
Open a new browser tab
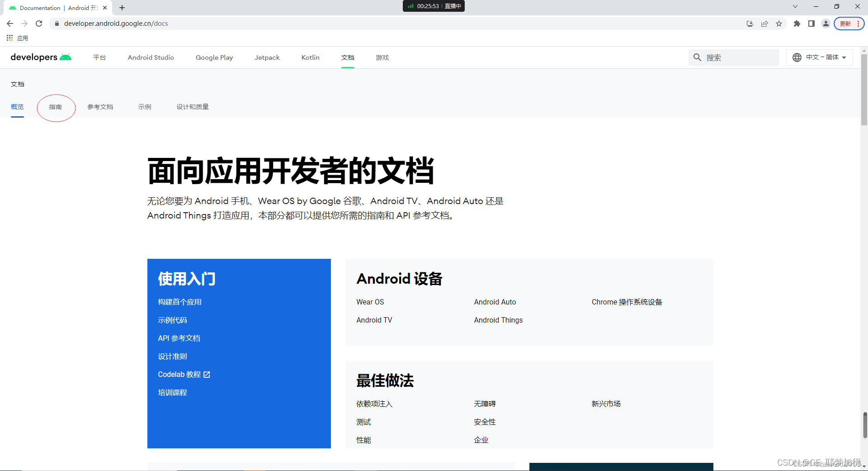click(x=122, y=8)
